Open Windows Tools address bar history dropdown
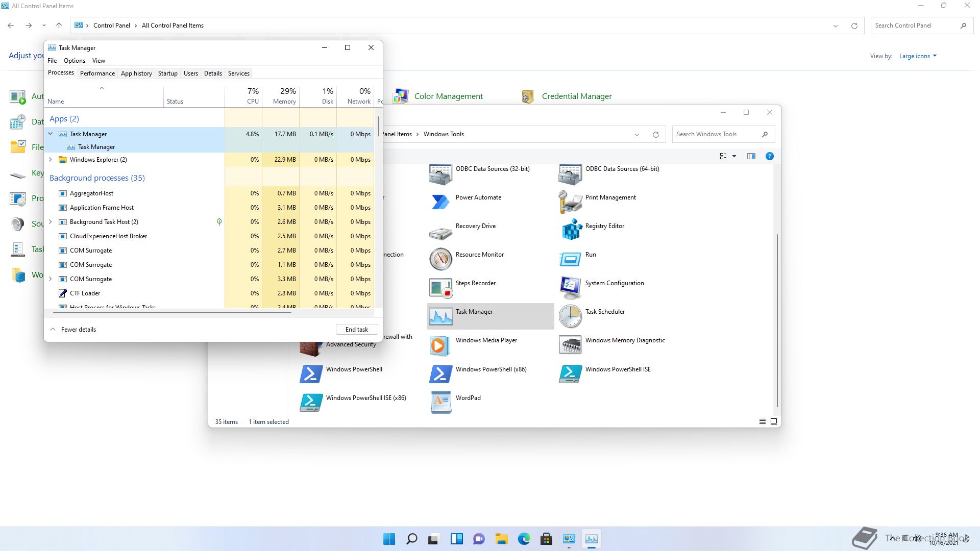 [636, 134]
